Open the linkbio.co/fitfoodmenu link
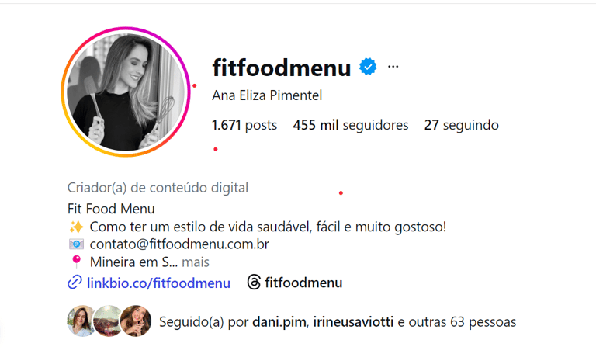Image resolution: width=596 pixels, height=364 pixels. tap(158, 283)
